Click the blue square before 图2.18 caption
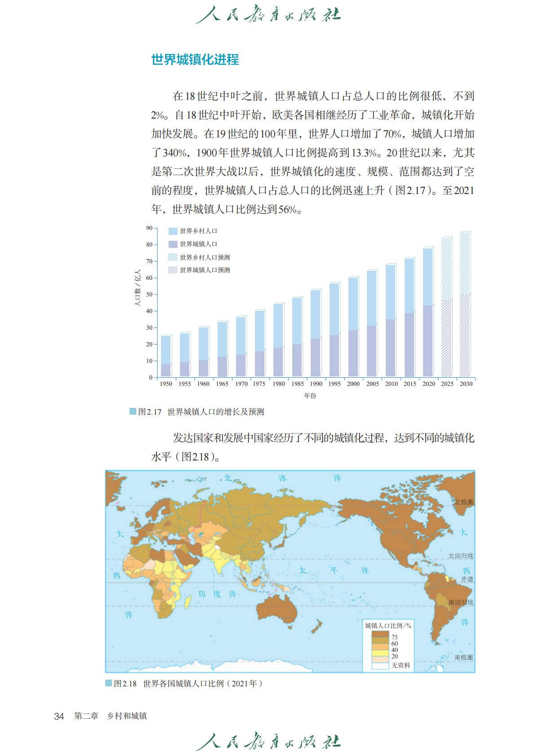The image size is (535, 756). [108, 683]
